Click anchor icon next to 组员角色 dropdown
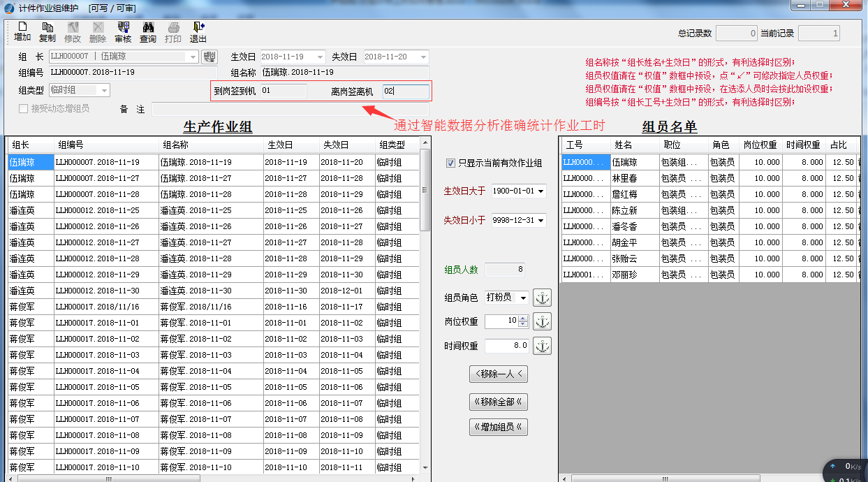Viewport: 868px width, 482px height. [x=542, y=298]
